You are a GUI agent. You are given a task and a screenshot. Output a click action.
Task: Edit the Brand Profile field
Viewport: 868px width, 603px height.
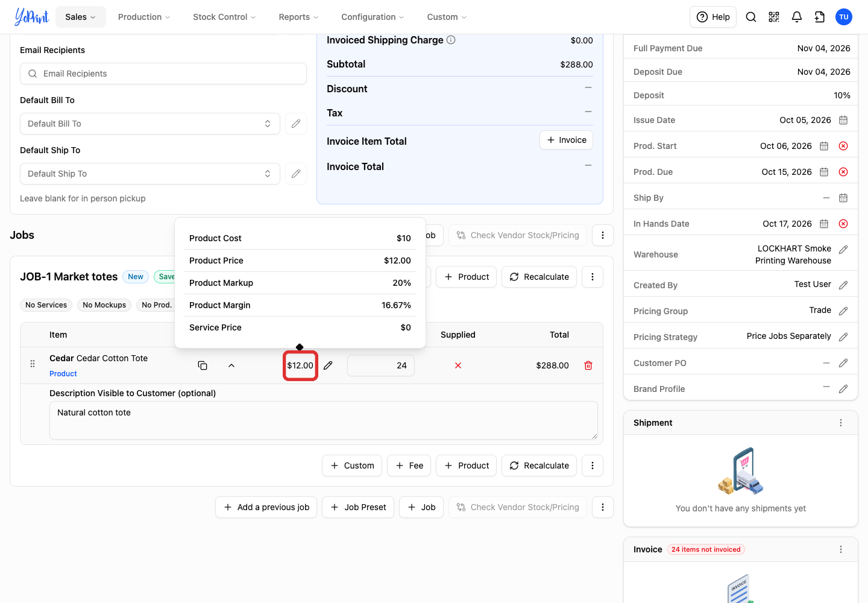pyautogui.click(x=843, y=389)
